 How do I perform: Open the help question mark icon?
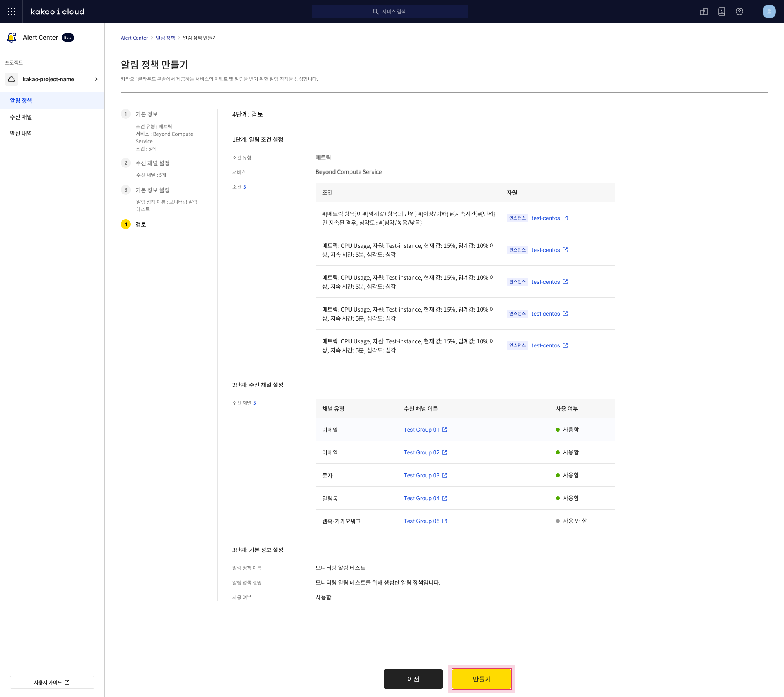[x=739, y=11]
